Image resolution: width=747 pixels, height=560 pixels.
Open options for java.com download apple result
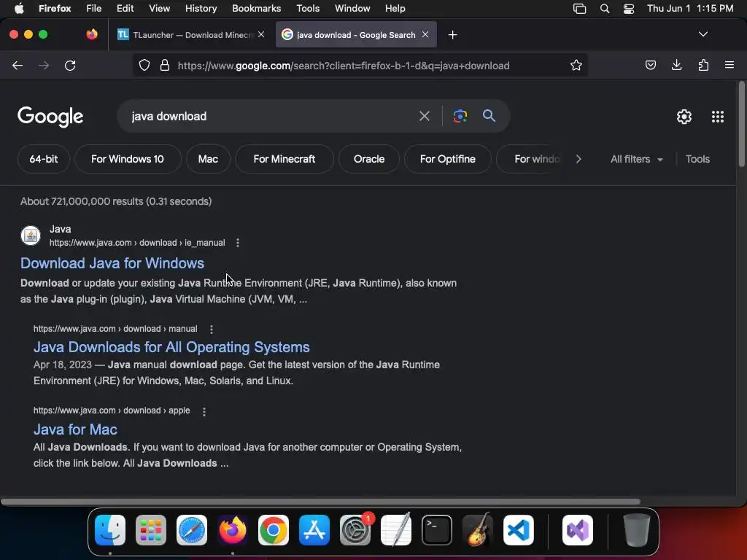pyautogui.click(x=204, y=411)
